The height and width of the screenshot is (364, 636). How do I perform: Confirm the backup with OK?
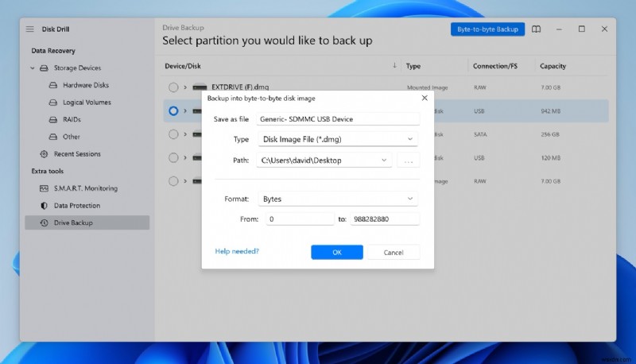(x=336, y=252)
